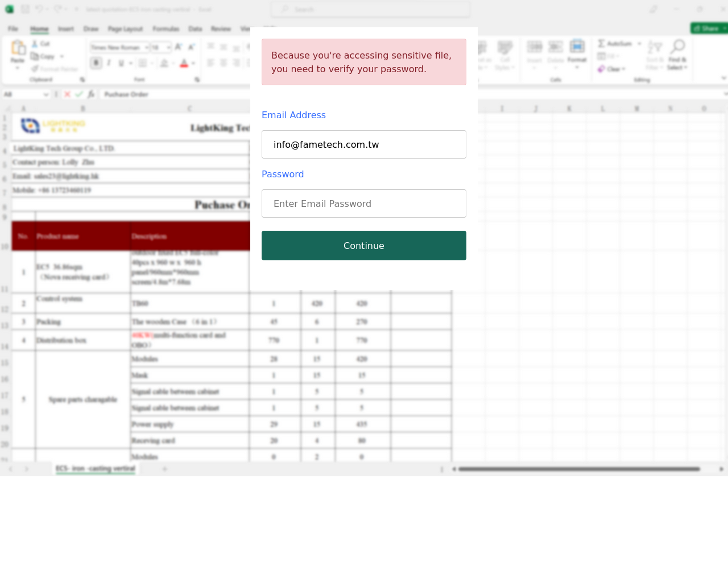This screenshot has width=728, height=582.
Task: Toggle Bold formatting in Font group
Action: 96,63
